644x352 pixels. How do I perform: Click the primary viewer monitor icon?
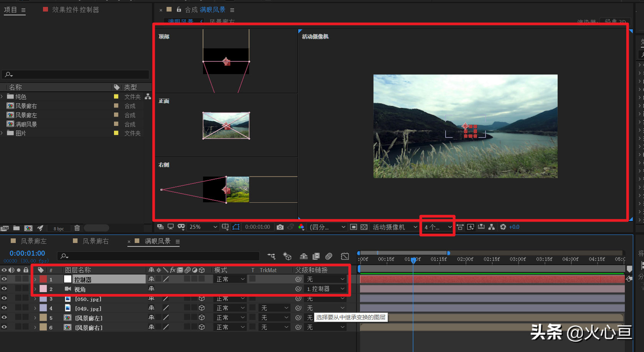click(x=171, y=227)
